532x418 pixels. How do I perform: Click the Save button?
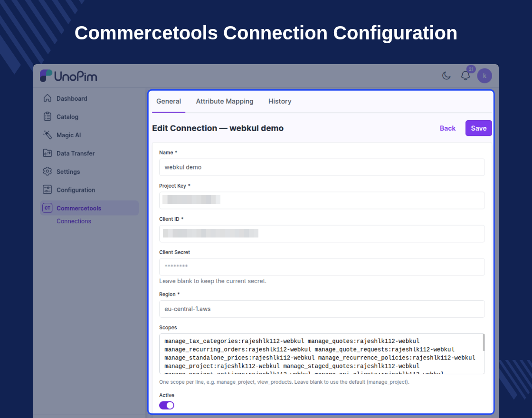(x=479, y=128)
